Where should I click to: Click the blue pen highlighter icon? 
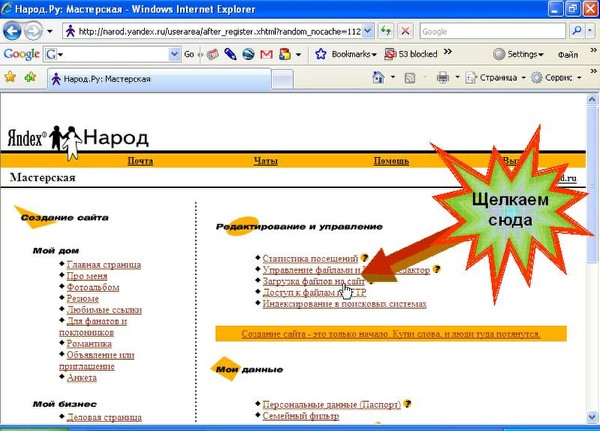click(230, 54)
